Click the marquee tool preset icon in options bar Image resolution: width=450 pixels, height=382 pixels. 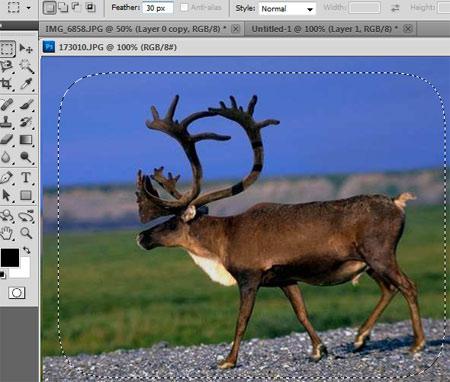click(13, 7)
